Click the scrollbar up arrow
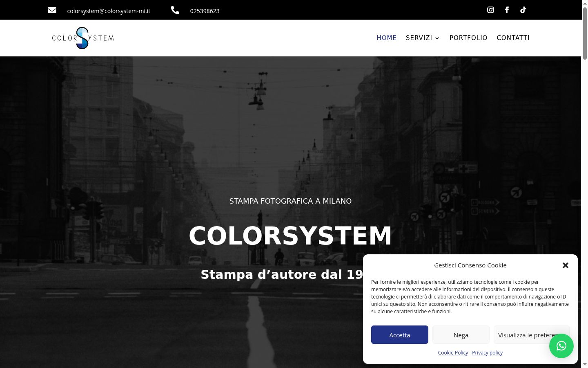588x368 pixels. pos(585,3)
